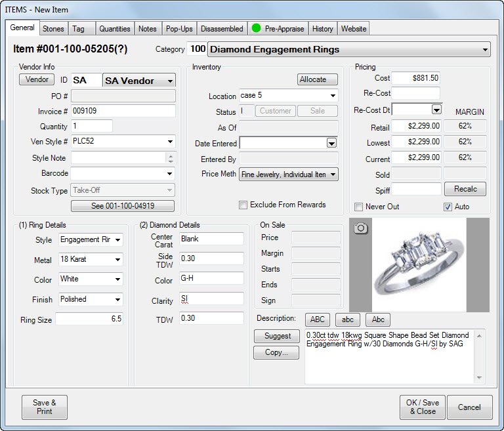Check the Never Out option

[359, 207]
